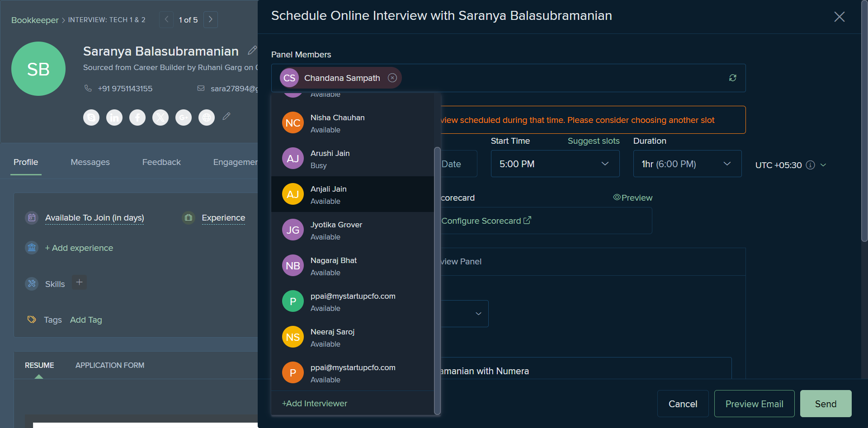Click the Date field
The width and height of the screenshot is (868, 428).
point(458,164)
